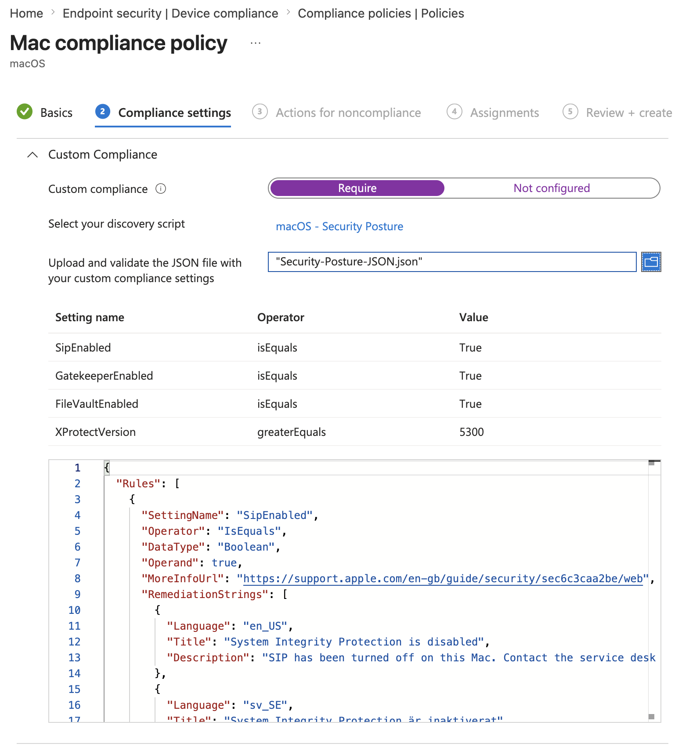Image resolution: width=700 pixels, height=747 pixels.
Task: Click the "System Integrity Protection is disabled" title
Action: [x=354, y=642]
